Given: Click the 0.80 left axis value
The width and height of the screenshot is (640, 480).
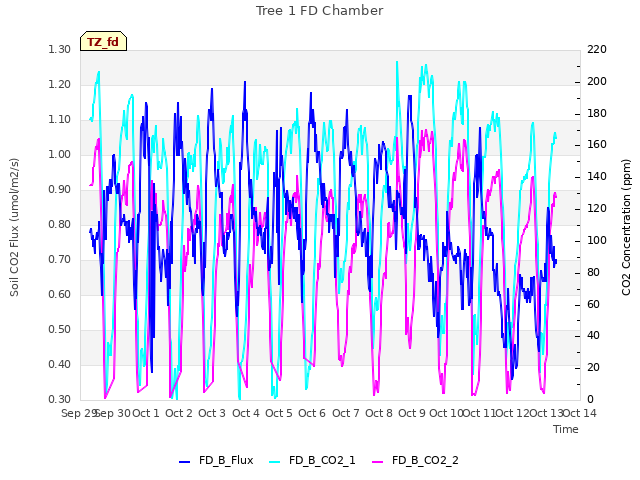Looking at the screenshot, I should coord(60,224).
